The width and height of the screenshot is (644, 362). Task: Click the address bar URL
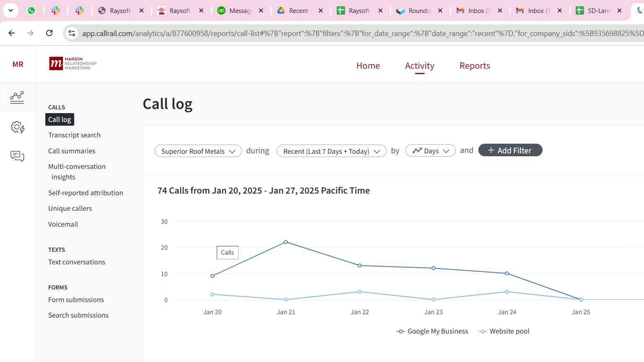click(363, 33)
